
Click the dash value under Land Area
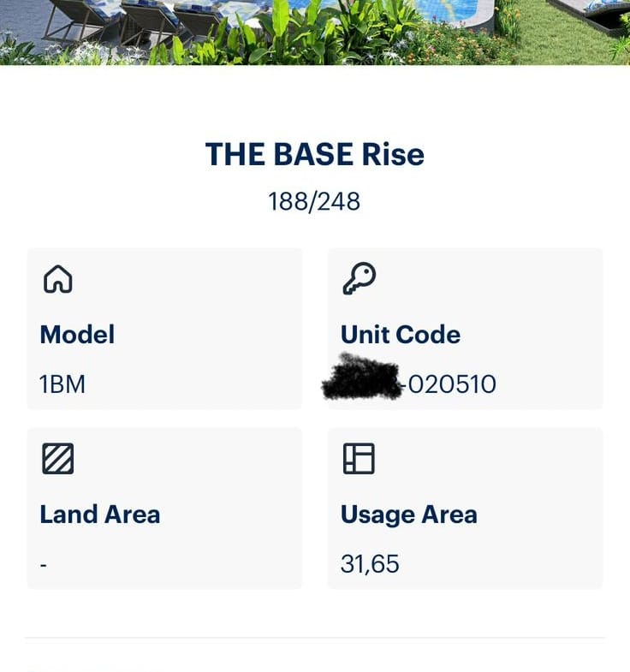pos(44,565)
